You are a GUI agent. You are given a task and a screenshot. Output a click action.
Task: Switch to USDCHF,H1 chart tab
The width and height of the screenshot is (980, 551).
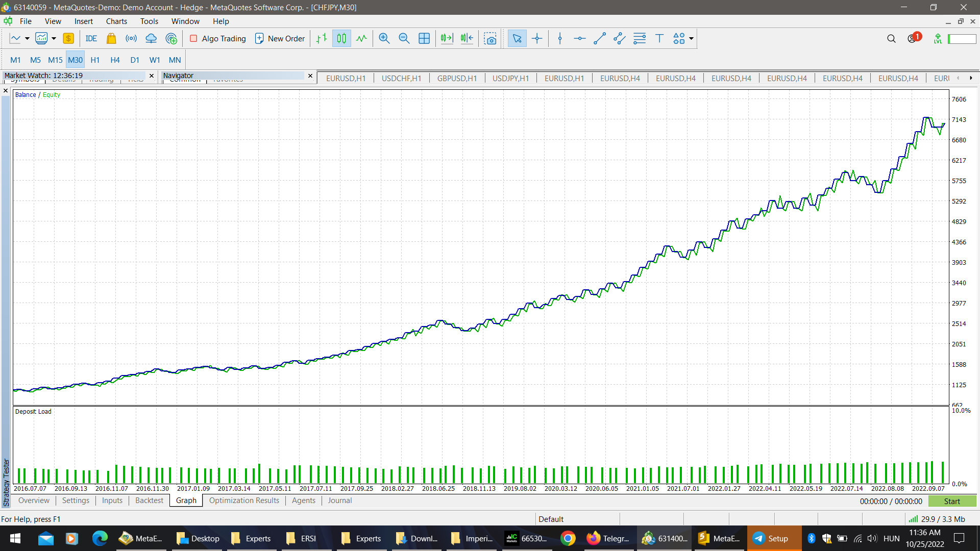pos(401,78)
